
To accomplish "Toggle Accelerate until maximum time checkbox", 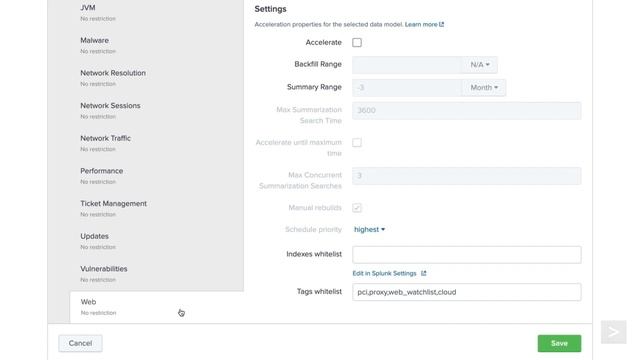I will click(x=357, y=142).
